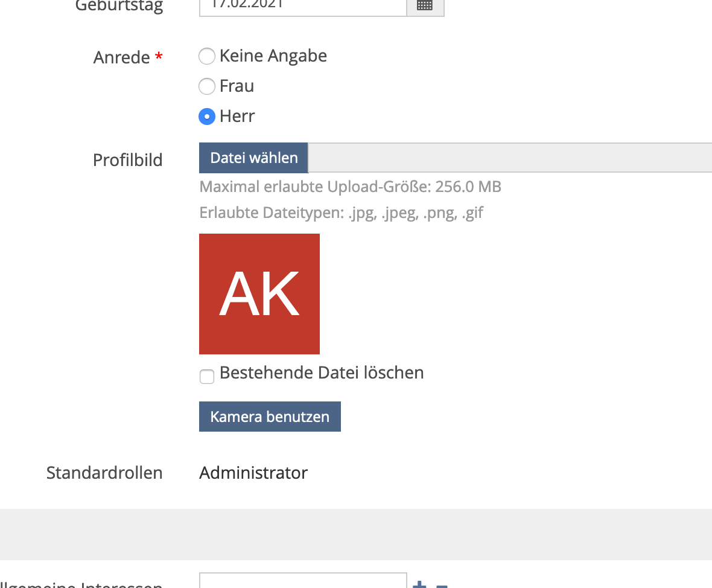This screenshot has height=588, width=712.
Task: Click the plus icon beside Allgemeine Interessen
Action: click(419, 584)
